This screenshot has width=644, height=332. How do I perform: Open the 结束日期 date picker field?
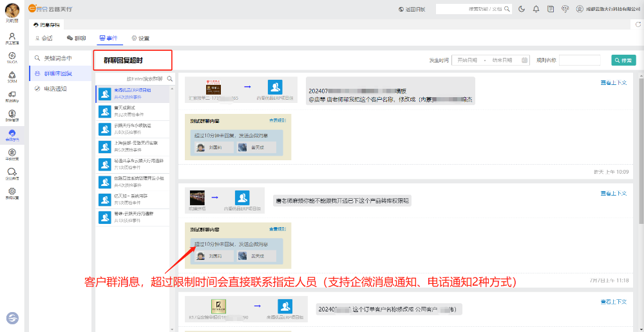tap(502, 60)
